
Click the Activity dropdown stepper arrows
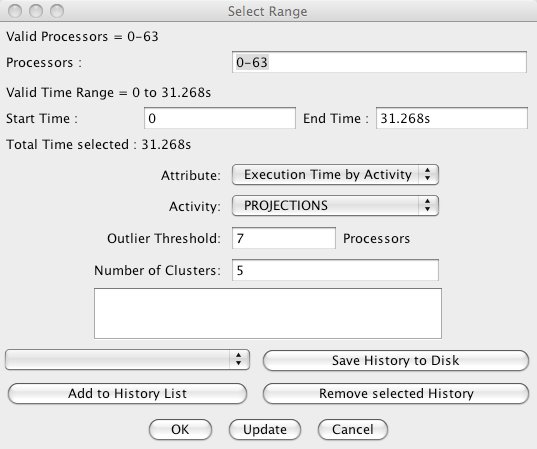click(x=427, y=205)
